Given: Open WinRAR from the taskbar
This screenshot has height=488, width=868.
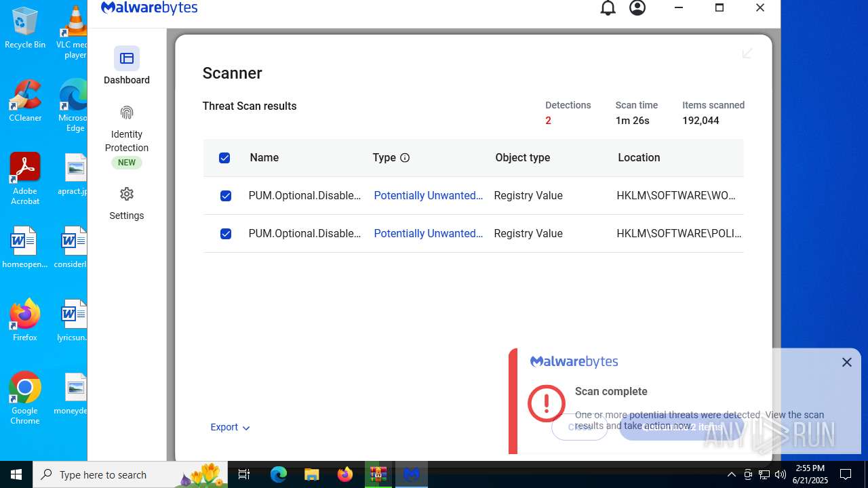Looking at the screenshot, I should point(378,474).
